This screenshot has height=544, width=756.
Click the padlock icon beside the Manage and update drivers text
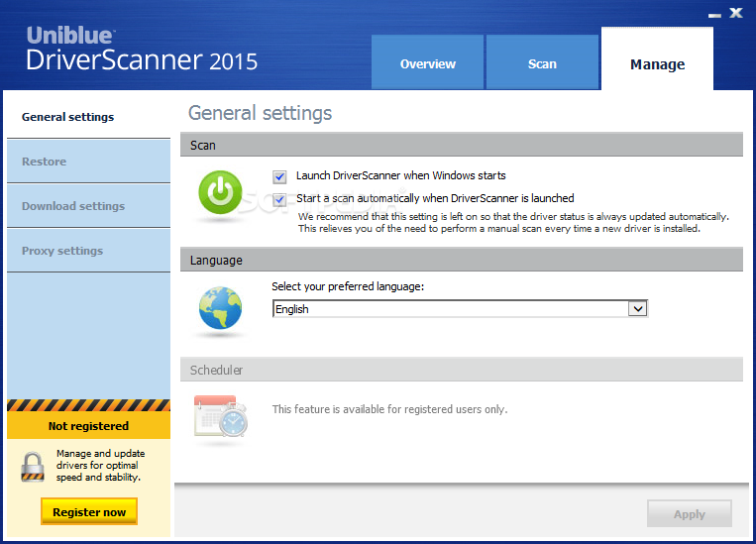[x=33, y=467]
